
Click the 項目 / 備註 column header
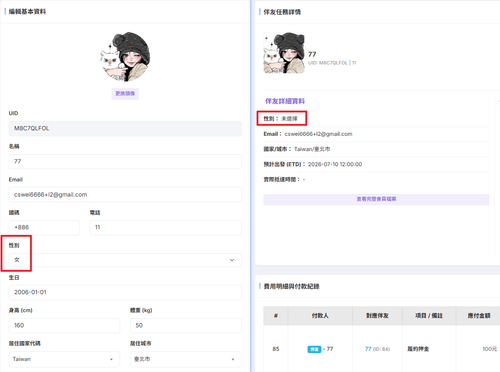429,316
